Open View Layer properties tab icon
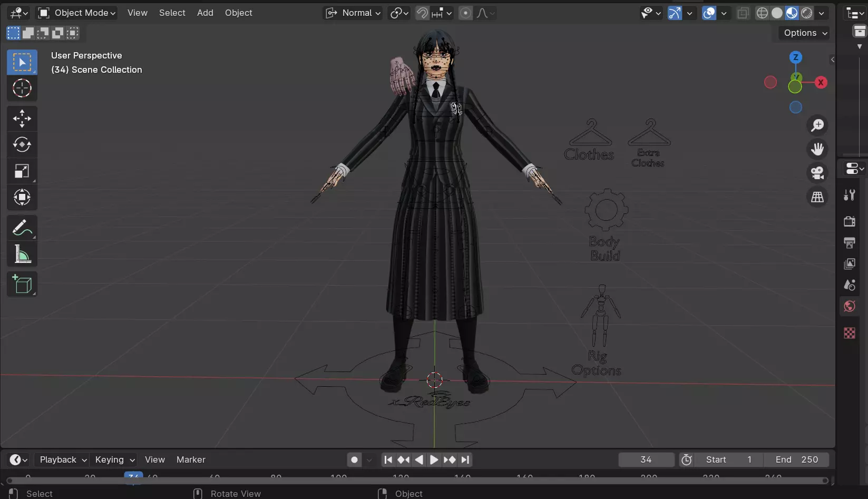Viewport: 868px width, 499px height. 850,263
